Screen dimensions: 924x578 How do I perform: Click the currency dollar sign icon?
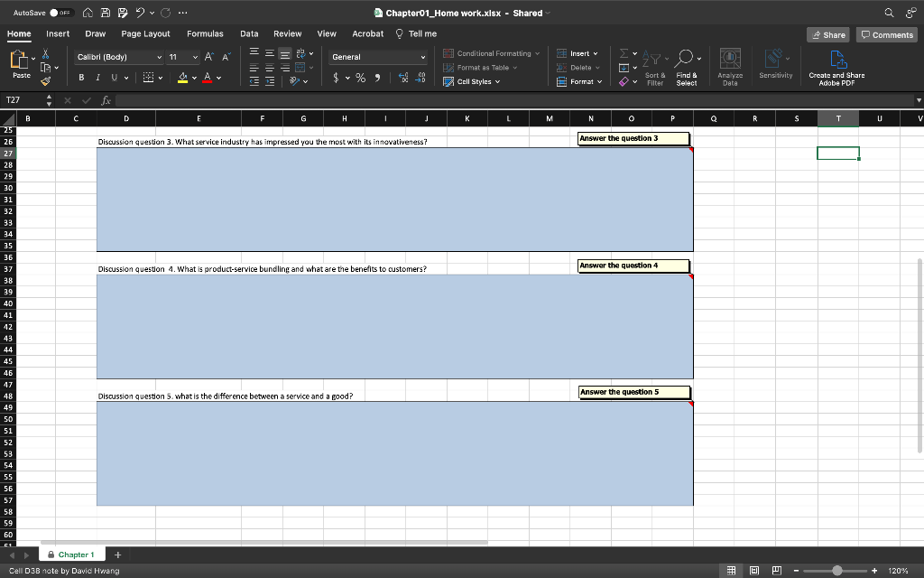336,78
